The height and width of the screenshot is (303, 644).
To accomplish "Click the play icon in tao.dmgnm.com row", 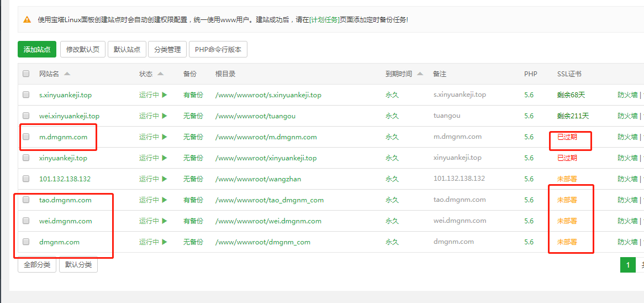I will (x=165, y=200).
